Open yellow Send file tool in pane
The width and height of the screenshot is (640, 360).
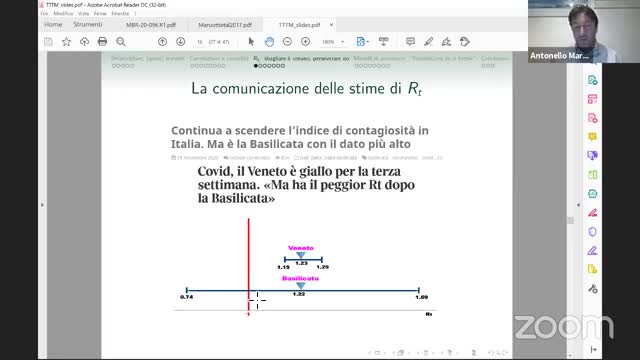(592, 269)
